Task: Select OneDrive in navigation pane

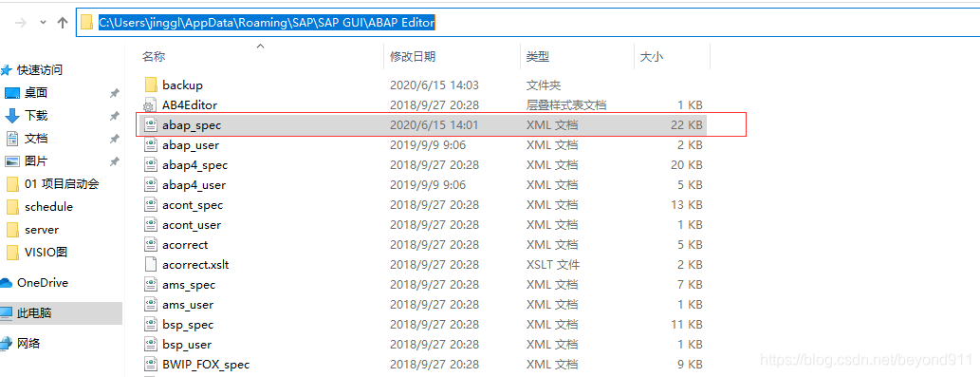Action: [x=43, y=283]
